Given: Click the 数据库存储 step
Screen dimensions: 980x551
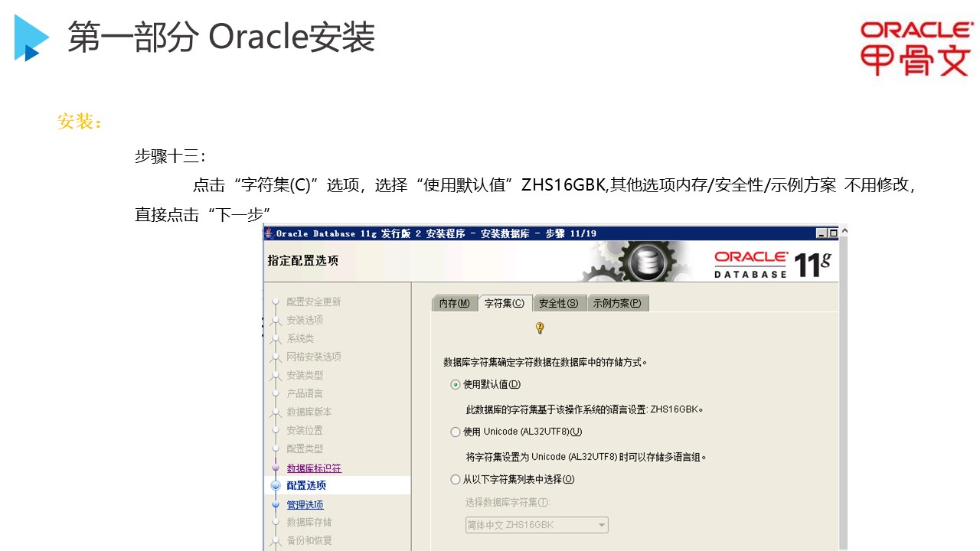Looking at the screenshot, I should 309,522.
